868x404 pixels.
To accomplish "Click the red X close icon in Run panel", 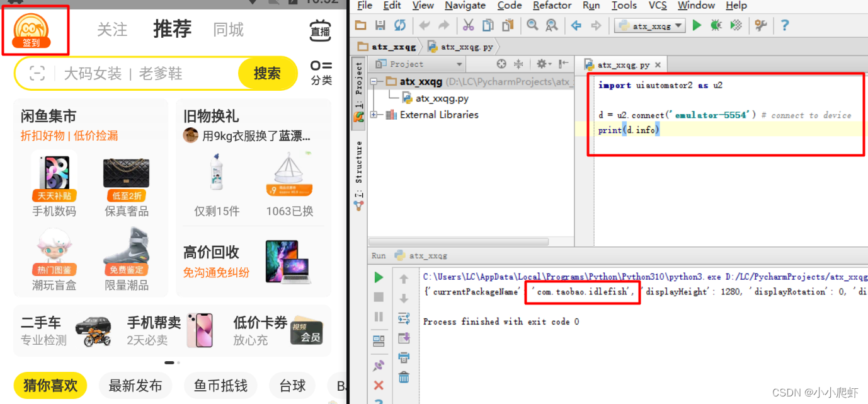I will point(379,385).
